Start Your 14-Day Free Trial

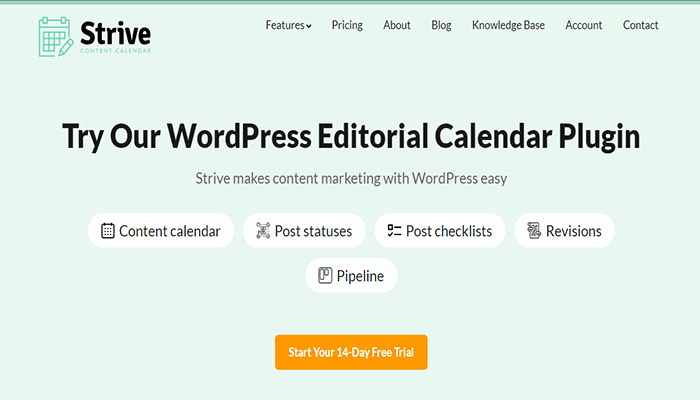click(x=351, y=352)
